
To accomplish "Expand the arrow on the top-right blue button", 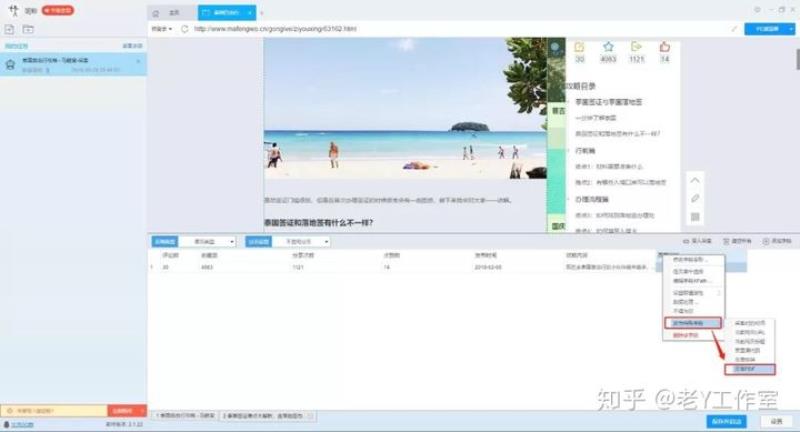I will pos(791,29).
